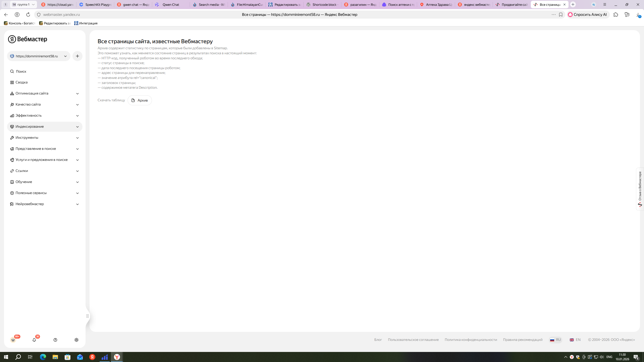Viewport: 644px width, 362px height.
Task: Open the browser extensions puzzle icon
Action: 616,15
